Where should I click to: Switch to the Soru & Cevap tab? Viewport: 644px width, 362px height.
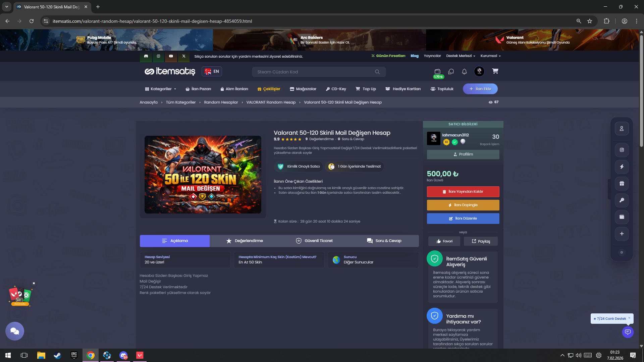[384, 241]
